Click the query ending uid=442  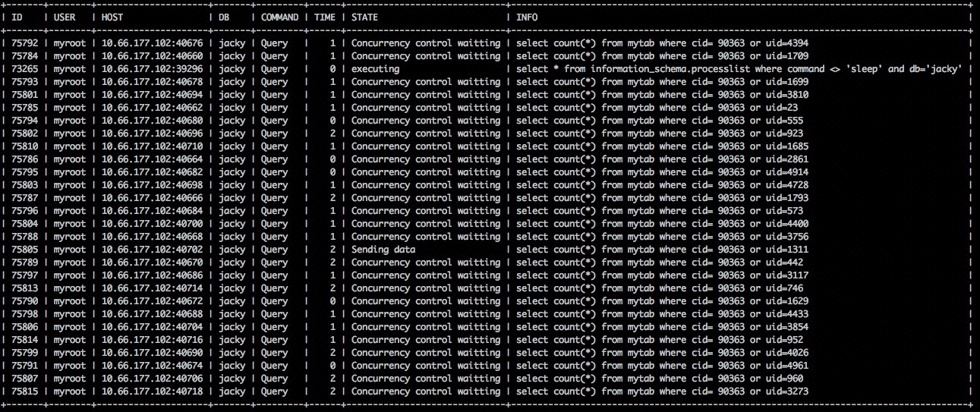point(660,263)
